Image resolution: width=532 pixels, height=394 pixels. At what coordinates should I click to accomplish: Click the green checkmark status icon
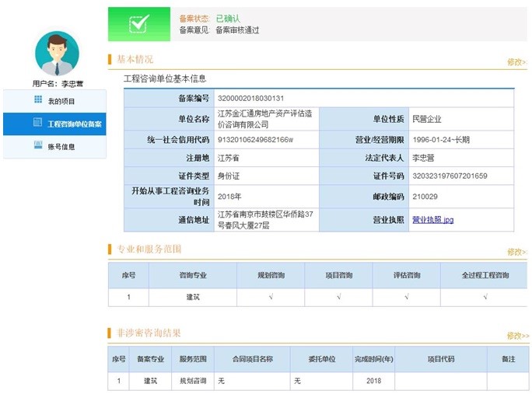click(x=138, y=24)
